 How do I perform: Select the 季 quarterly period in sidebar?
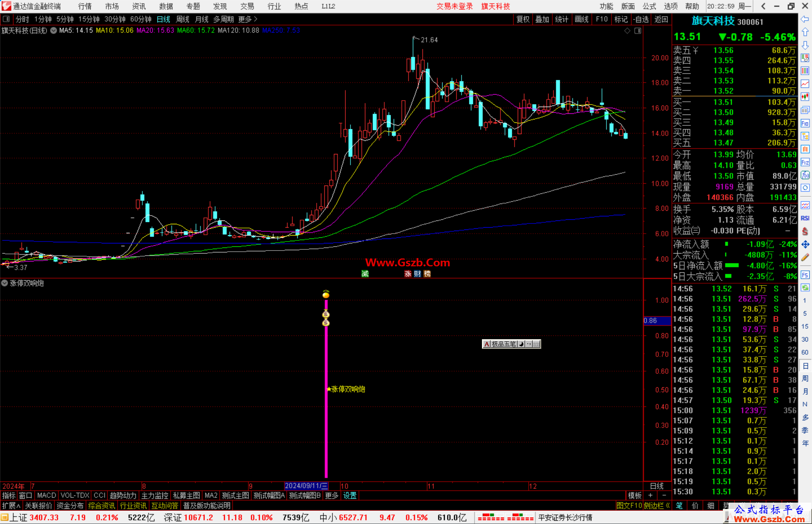(x=805, y=430)
